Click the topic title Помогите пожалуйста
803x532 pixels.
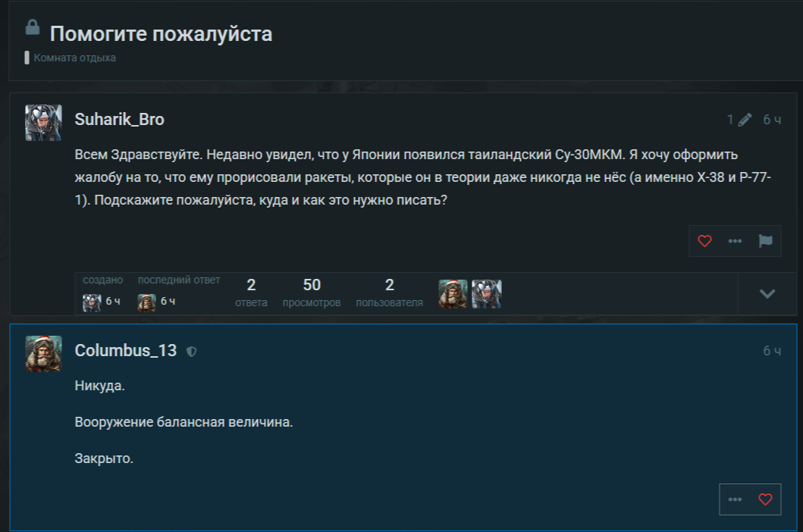click(161, 34)
